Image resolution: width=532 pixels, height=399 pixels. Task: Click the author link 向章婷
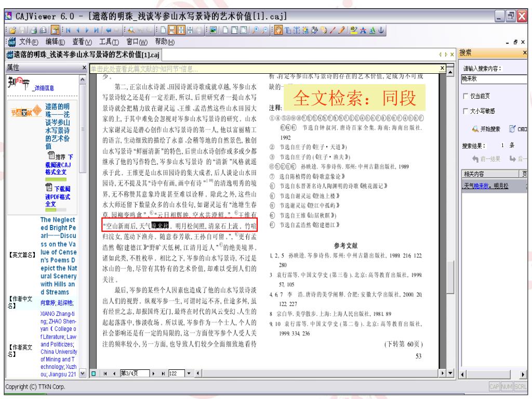[47, 303]
